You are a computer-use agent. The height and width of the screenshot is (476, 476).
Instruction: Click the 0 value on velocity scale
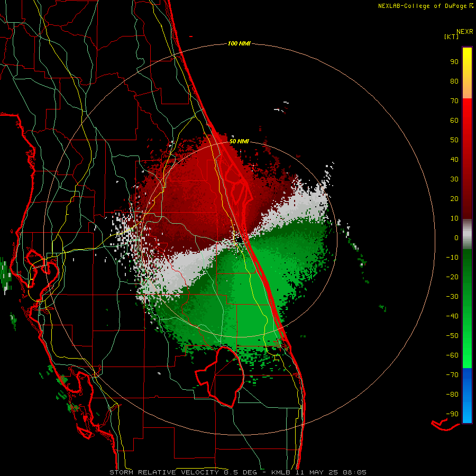tap(456, 238)
